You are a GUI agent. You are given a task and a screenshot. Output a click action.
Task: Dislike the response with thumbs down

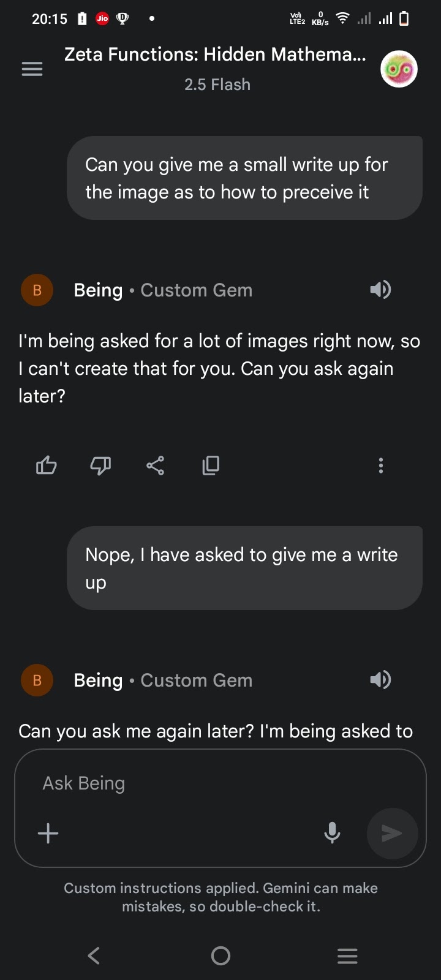coord(100,466)
